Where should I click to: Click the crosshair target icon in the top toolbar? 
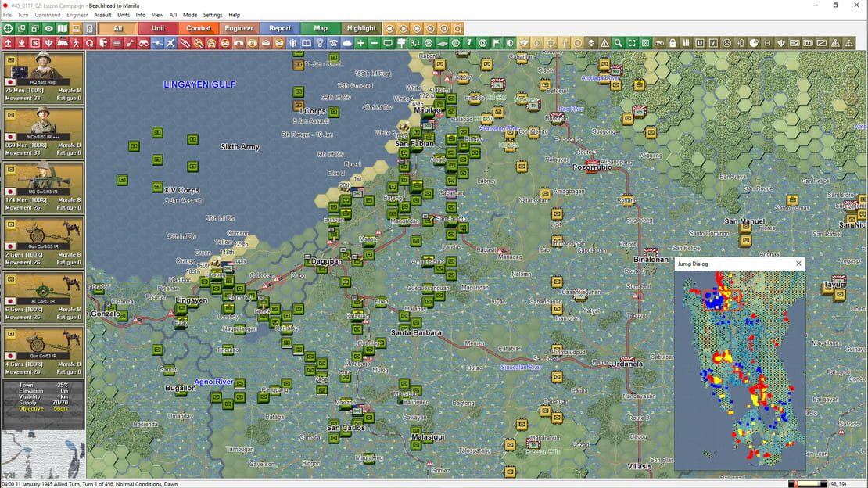(x=8, y=28)
